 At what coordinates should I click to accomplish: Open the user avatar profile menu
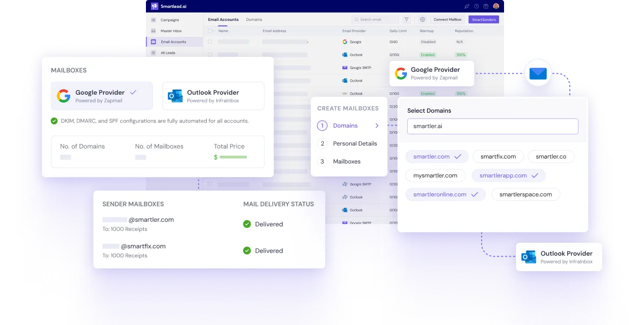496,6
